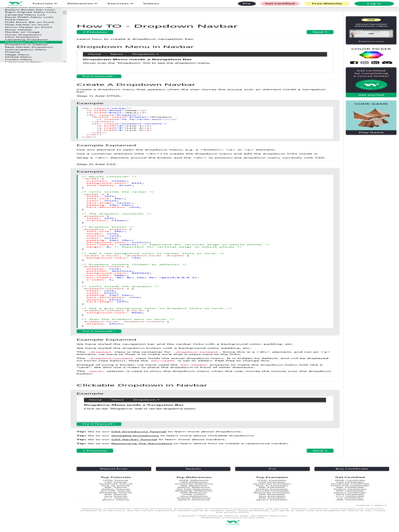Select Subnavigation Menu in the sidebar
This screenshot has height=532, width=399.
tap(26, 49)
